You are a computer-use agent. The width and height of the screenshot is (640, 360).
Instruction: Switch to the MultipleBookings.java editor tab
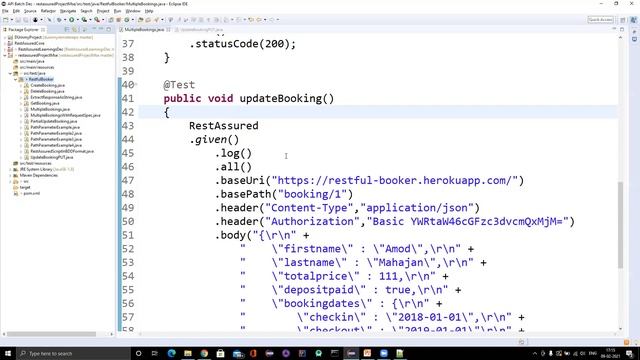point(144,29)
